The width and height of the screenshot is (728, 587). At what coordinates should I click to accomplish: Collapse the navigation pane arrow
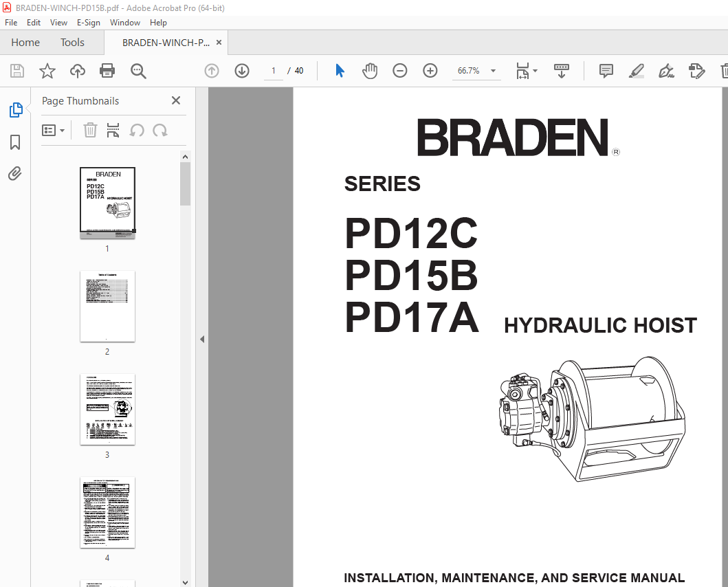pyautogui.click(x=202, y=339)
